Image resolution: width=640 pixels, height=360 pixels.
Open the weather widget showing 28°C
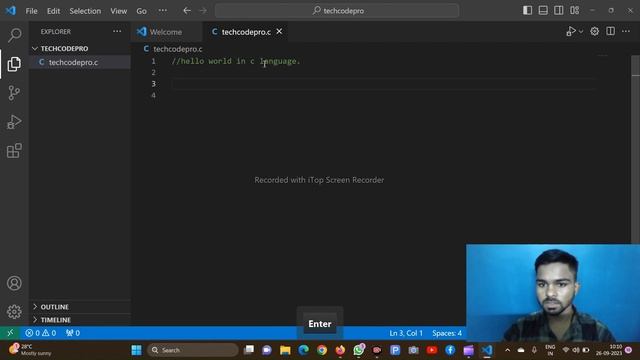click(x=30, y=350)
